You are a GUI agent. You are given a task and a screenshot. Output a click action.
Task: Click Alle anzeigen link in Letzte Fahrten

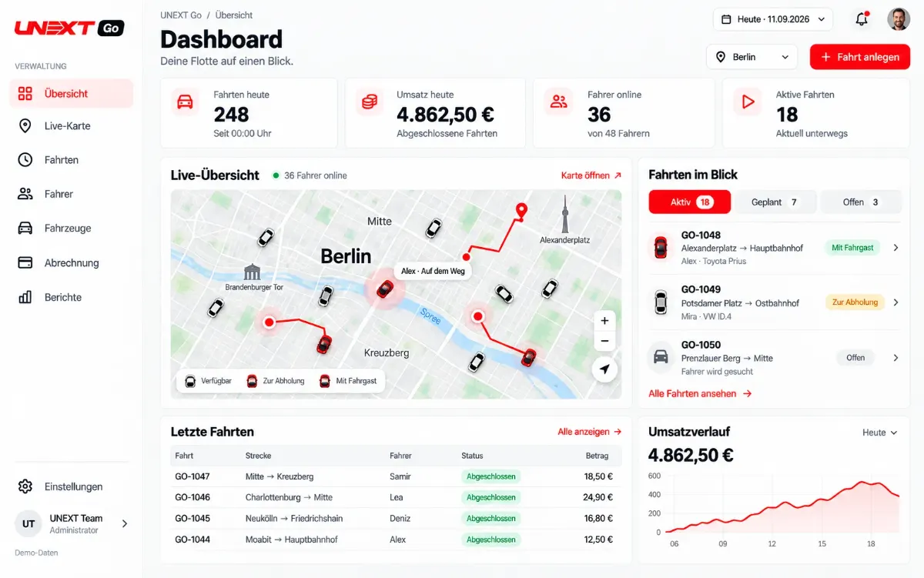590,432
